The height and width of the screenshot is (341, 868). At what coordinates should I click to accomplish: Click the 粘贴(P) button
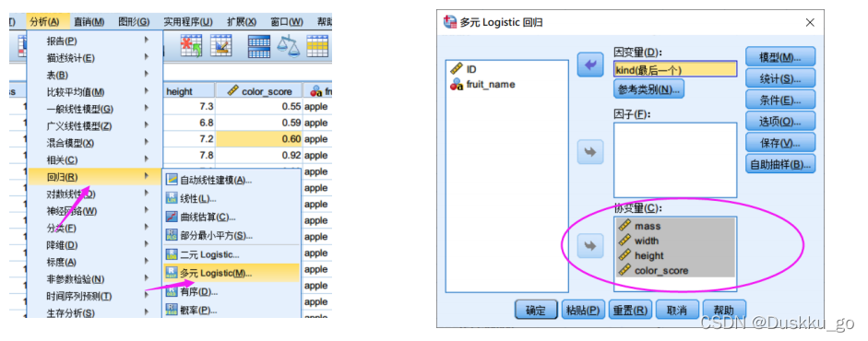tap(583, 310)
